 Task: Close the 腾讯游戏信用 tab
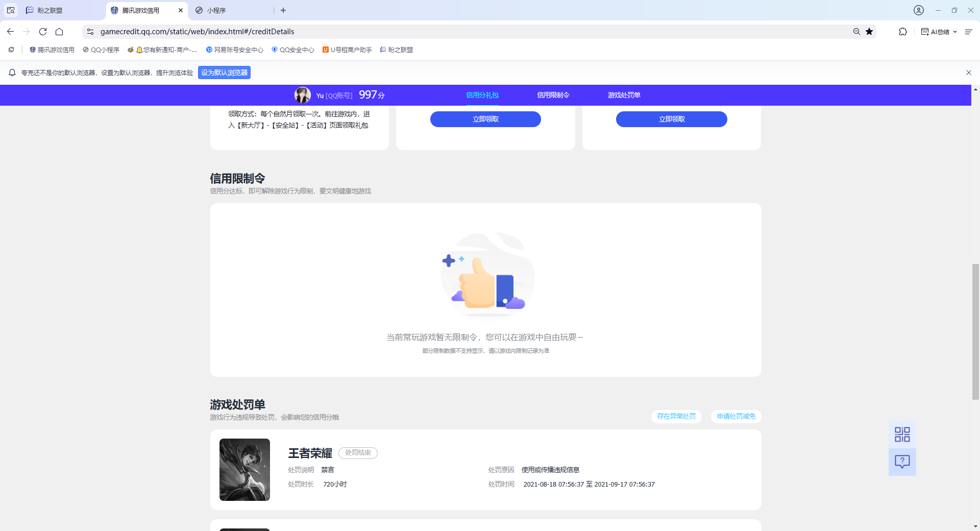click(181, 10)
